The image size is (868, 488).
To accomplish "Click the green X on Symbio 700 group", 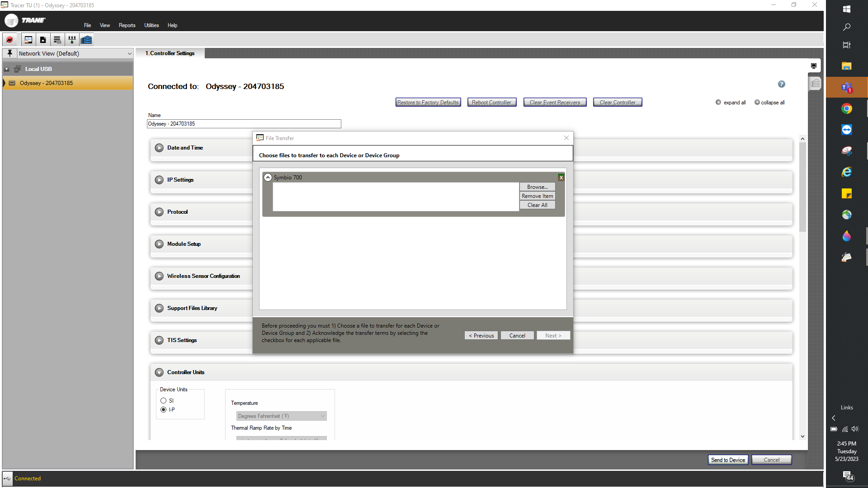I will pos(561,178).
